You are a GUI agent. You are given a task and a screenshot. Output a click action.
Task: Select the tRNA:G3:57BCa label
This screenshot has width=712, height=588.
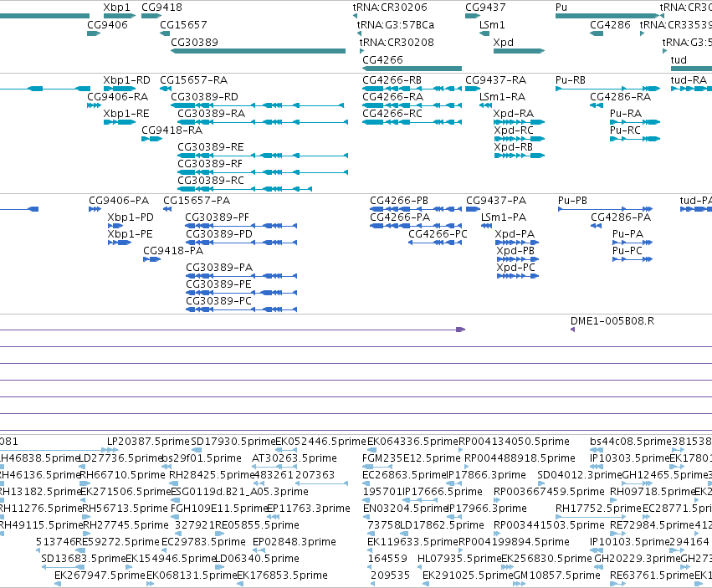tap(396, 24)
